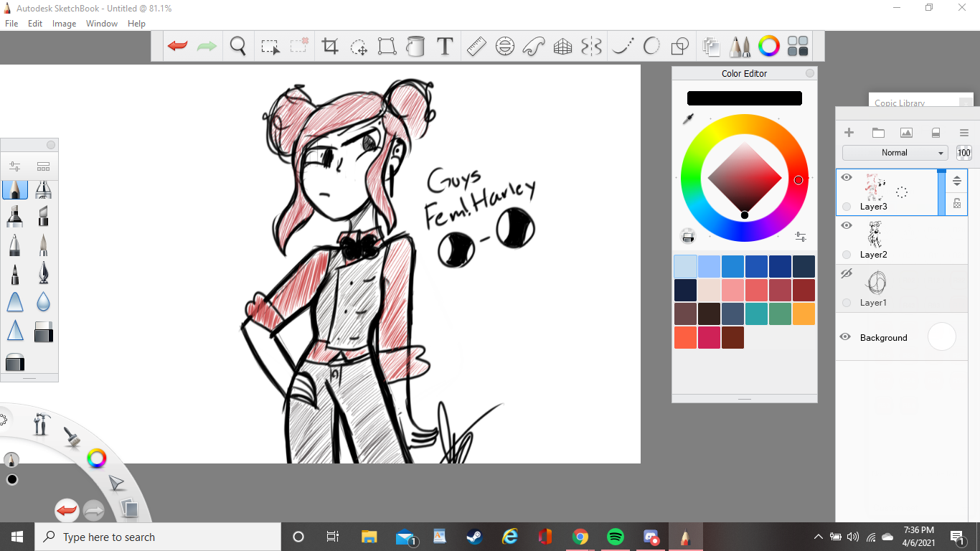Select the water drop Smear brush
The width and height of the screenshot is (980, 551).
44,301
